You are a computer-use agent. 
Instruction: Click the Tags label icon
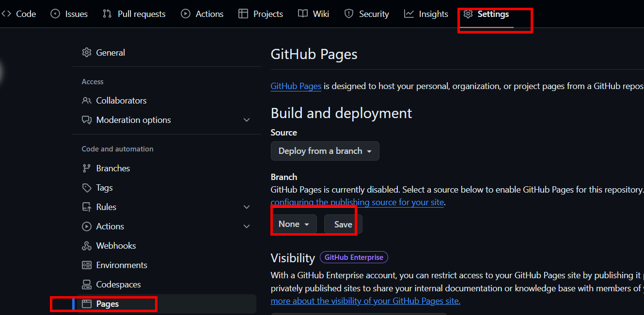coord(87,188)
